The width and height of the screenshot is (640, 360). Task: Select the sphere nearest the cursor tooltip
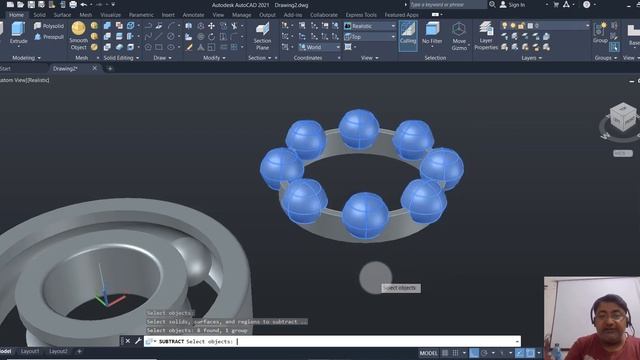coord(365,216)
